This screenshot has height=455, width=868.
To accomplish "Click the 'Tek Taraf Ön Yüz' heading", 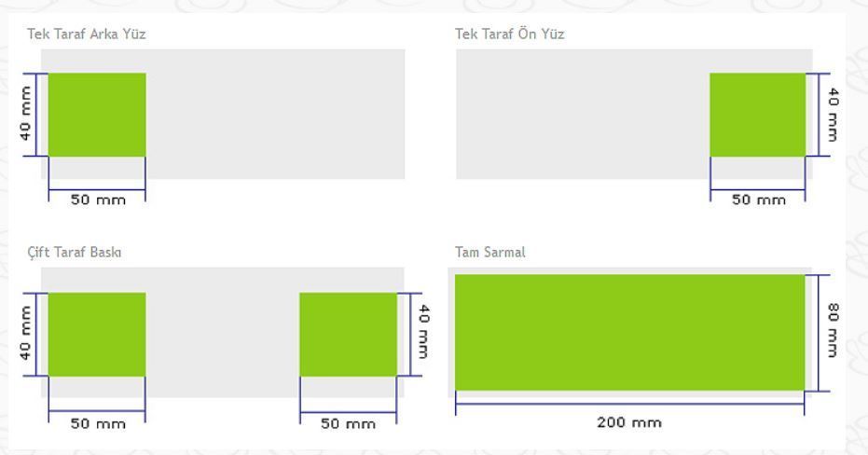I will pos(510,34).
